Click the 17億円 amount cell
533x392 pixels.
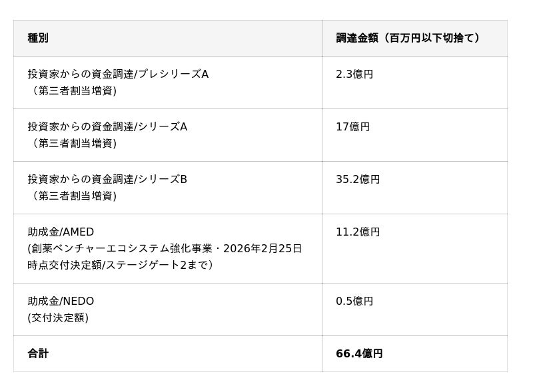(x=352, y=126)
